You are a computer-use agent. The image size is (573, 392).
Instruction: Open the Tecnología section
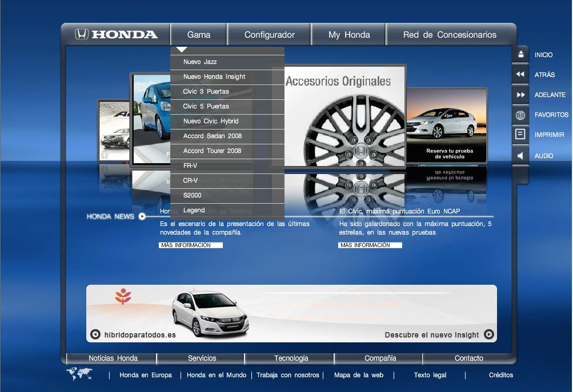pyautogui.click(x=291, y=358)
